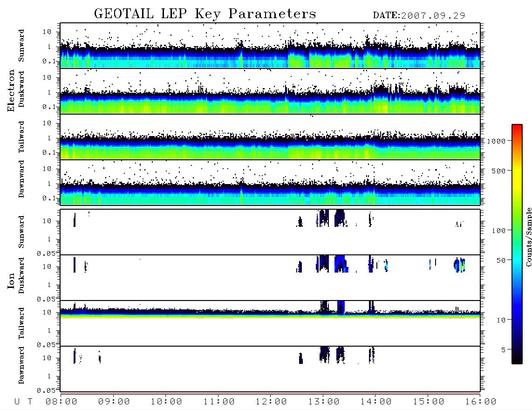
Task: Click inside the Ion Duskward spectrogram panel
Action: (x=270, y=278)
